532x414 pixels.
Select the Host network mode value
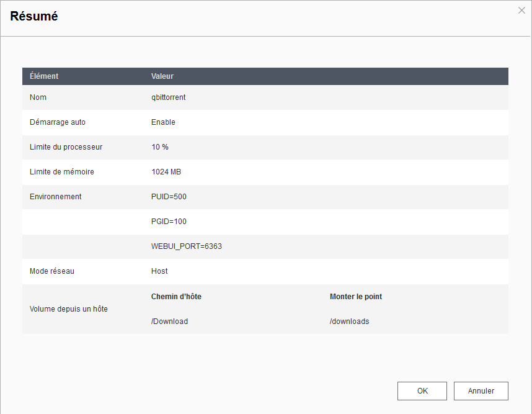[159, 271]
